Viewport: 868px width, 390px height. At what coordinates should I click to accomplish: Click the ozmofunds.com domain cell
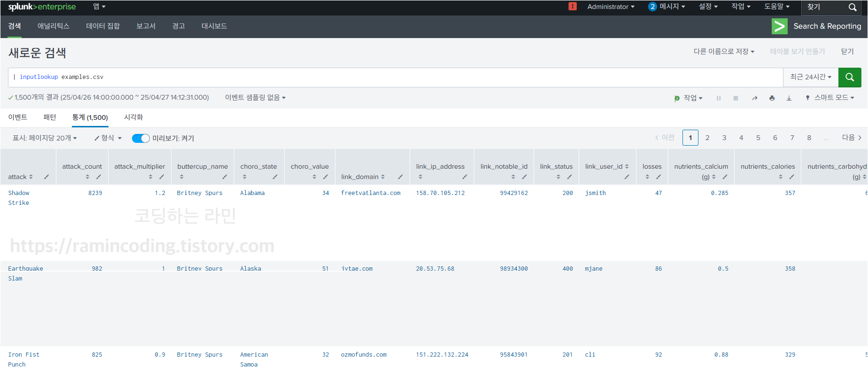click(364, 355)
